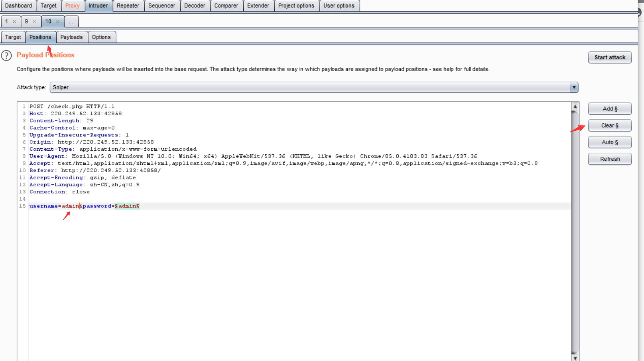The height and width of the screenshot is (361, 644).
Task: Click Add § to mark payload position
Action: (609, 109)
